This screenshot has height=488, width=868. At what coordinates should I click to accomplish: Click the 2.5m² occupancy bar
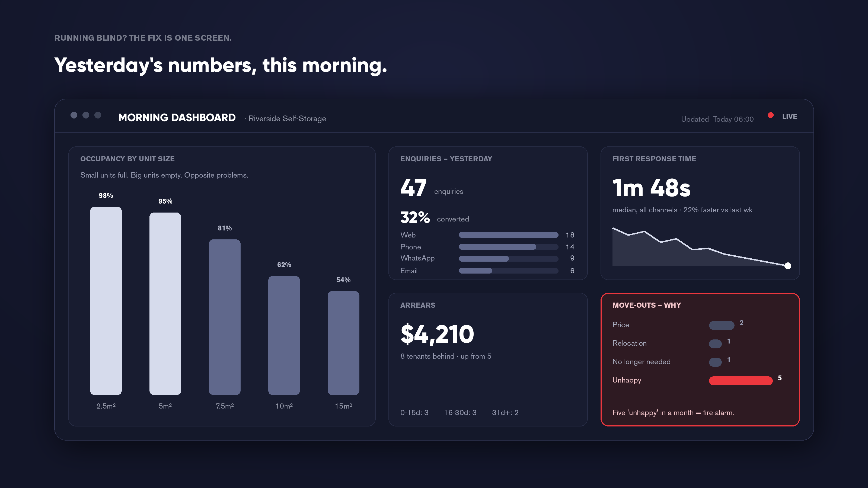coord(106,301)
